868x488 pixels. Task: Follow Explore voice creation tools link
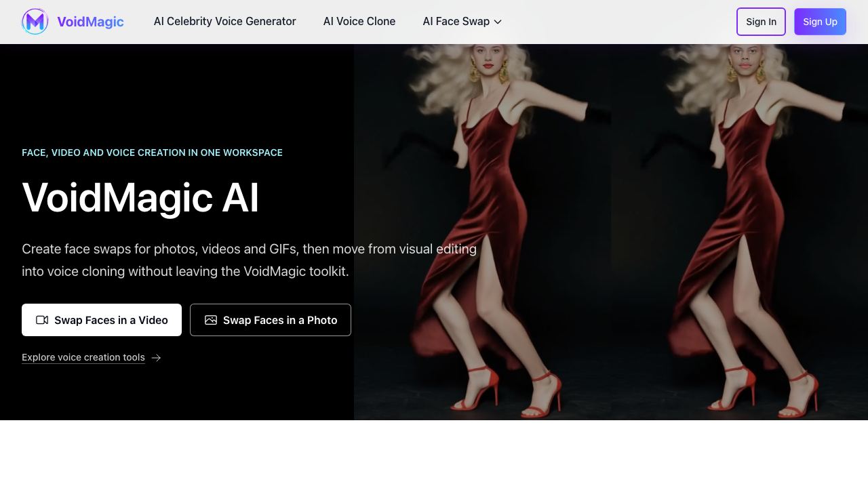[83, 357]
